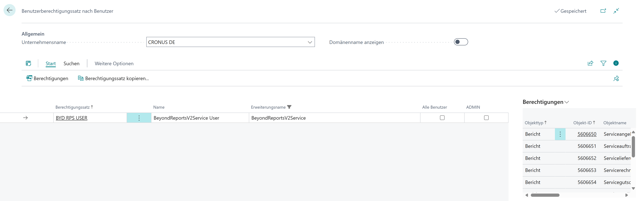The image size is (644, 201).
Task: Check the Alle Benutzer checkbox for BYD RPS USER
Action: [442, 118]
